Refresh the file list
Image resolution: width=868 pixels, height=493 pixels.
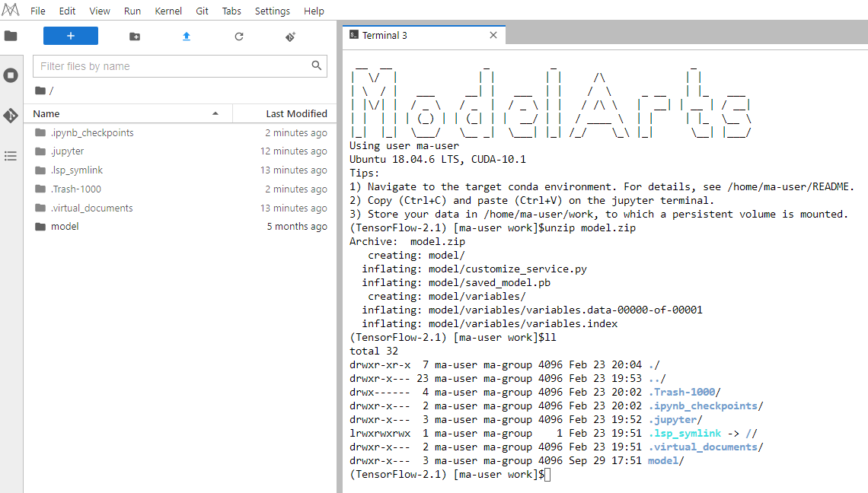pyautogui.click(x=239, y=37)
